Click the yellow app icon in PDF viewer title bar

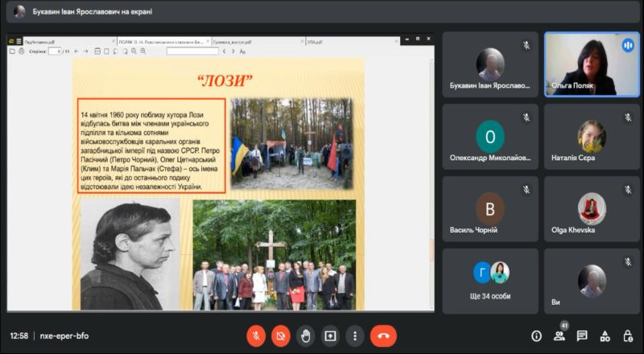tap(11, 42)
